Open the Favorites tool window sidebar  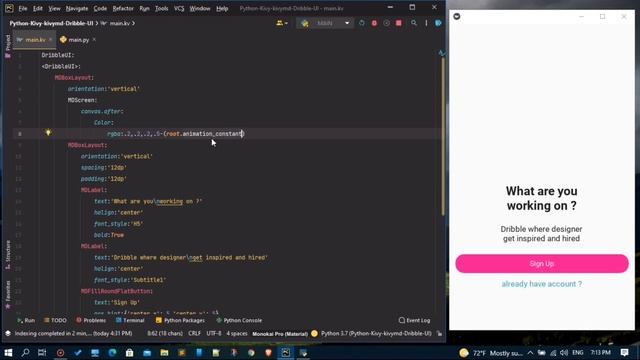[8, 295]
